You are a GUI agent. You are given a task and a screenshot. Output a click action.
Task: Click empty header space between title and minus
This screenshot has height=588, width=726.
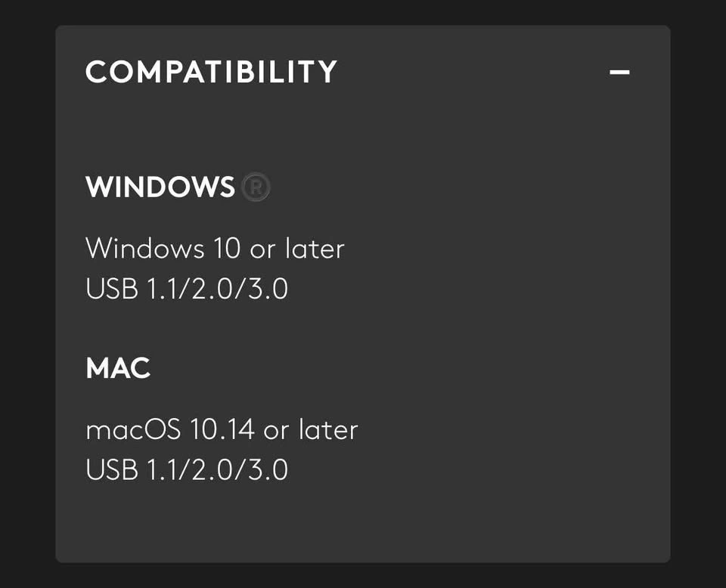click(x=469, y=73)
